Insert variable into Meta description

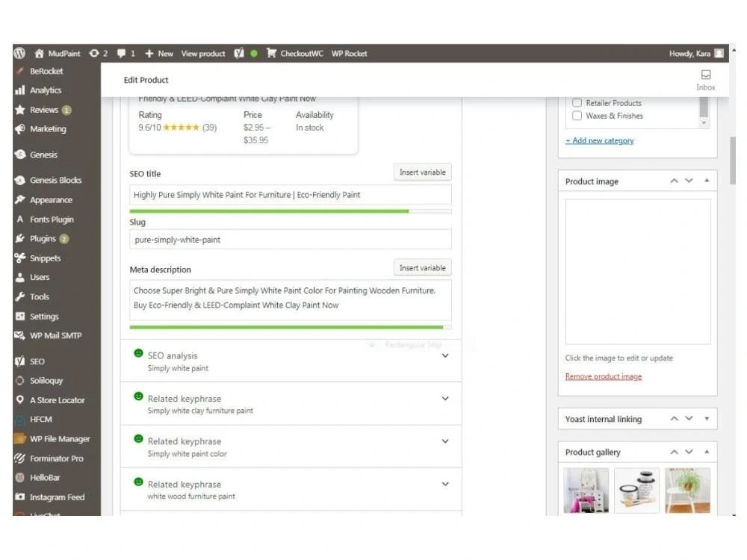pyautogui.click(x=423, y=268)
